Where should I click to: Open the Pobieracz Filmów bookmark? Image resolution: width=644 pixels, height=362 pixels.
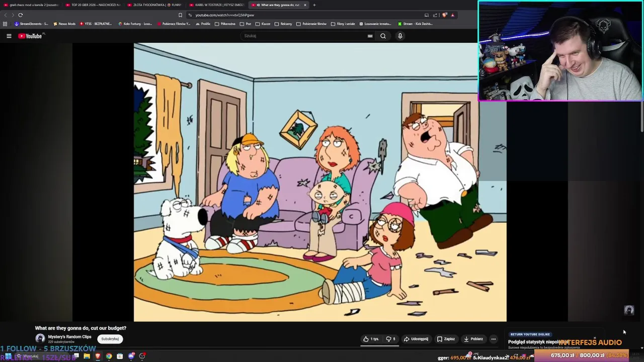coord(174,24)
